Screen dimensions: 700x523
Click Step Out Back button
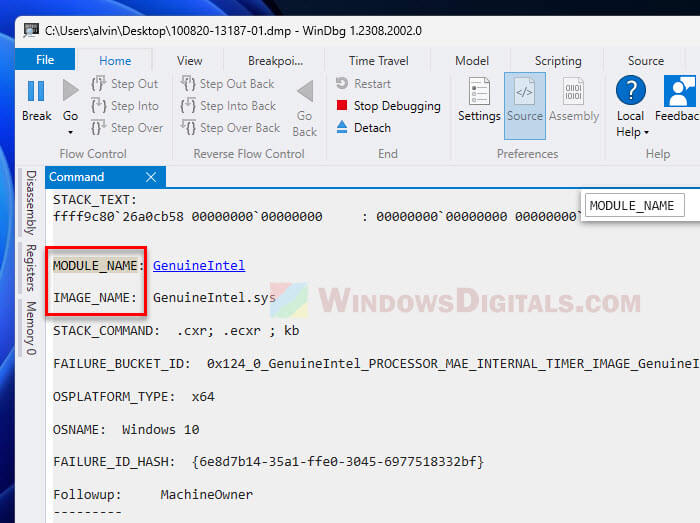228,84
